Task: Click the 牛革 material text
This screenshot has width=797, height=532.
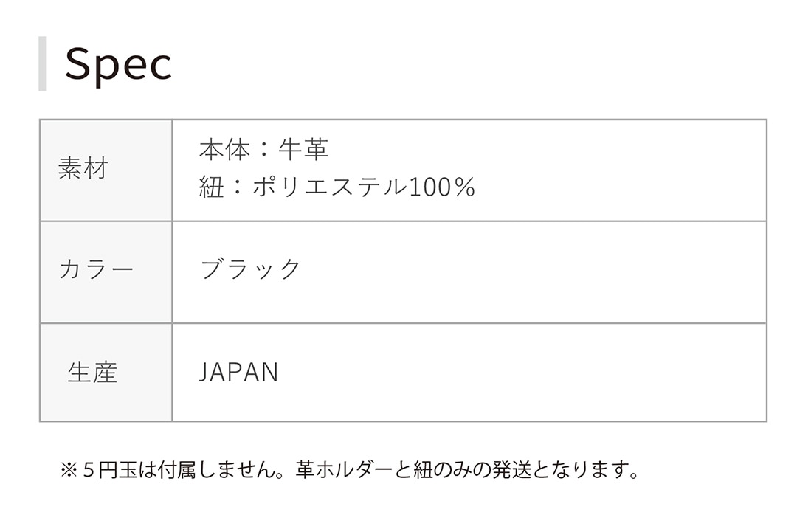Action: (x=303, y=150)
